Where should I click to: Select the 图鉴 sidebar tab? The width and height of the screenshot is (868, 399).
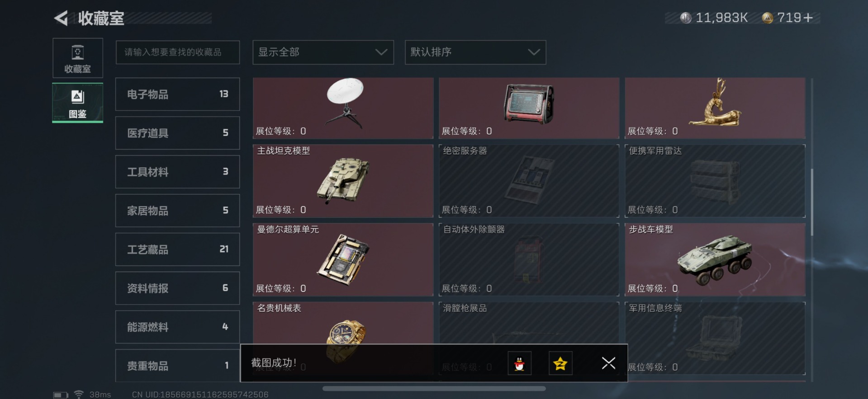(x=78, y=103)
